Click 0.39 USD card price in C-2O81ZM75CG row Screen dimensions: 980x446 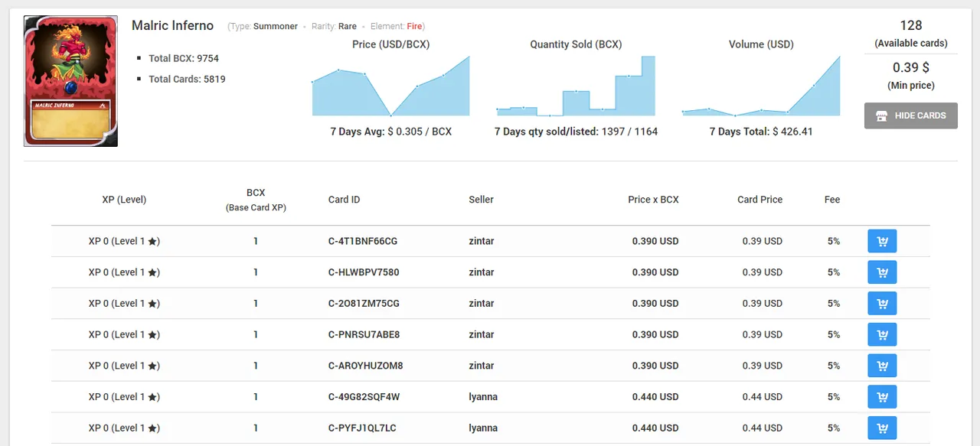click(763, 304)
